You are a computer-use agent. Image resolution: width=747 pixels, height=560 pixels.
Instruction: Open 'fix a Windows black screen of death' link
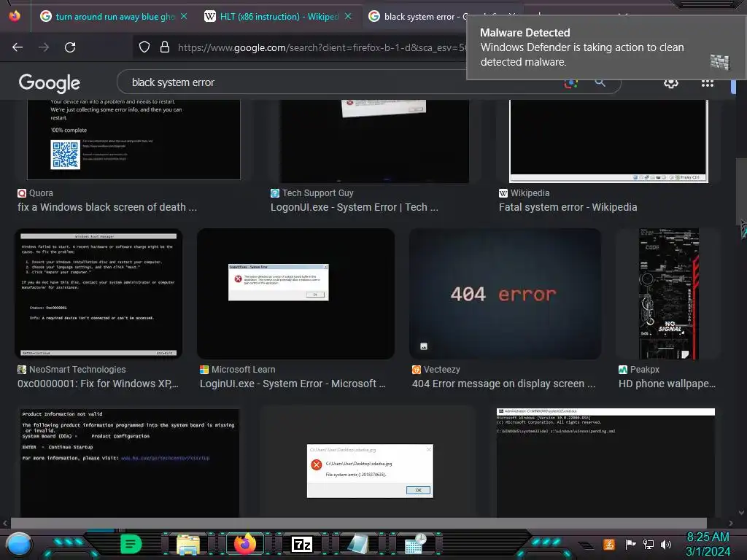click(107, 207)
